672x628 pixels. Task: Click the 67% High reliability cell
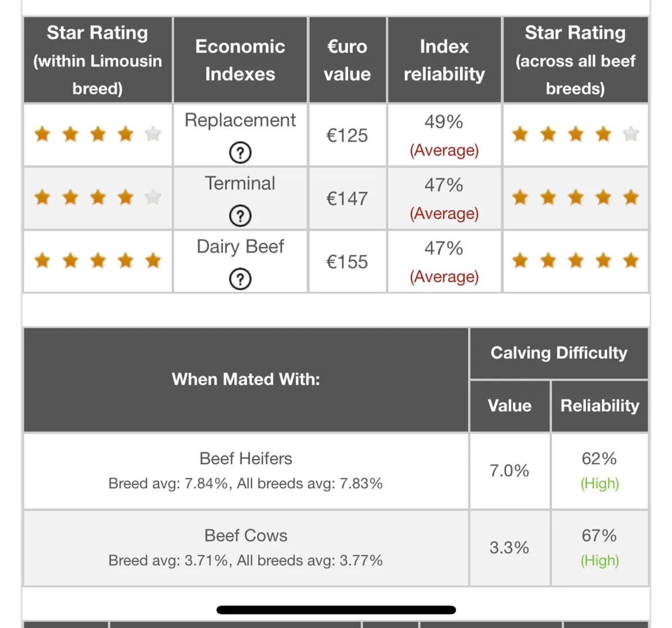tap(599, 547)
